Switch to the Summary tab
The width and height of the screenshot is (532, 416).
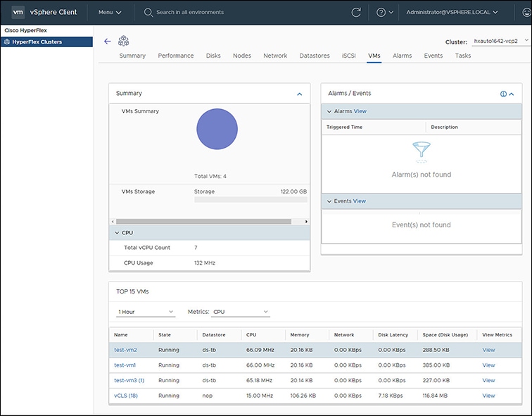[132, 56]
